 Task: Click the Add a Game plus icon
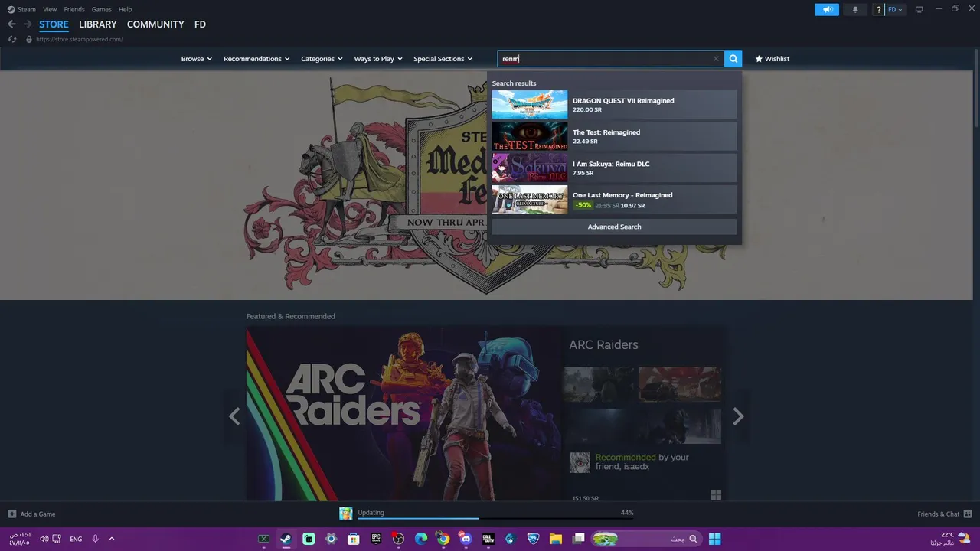pos(11,514)
